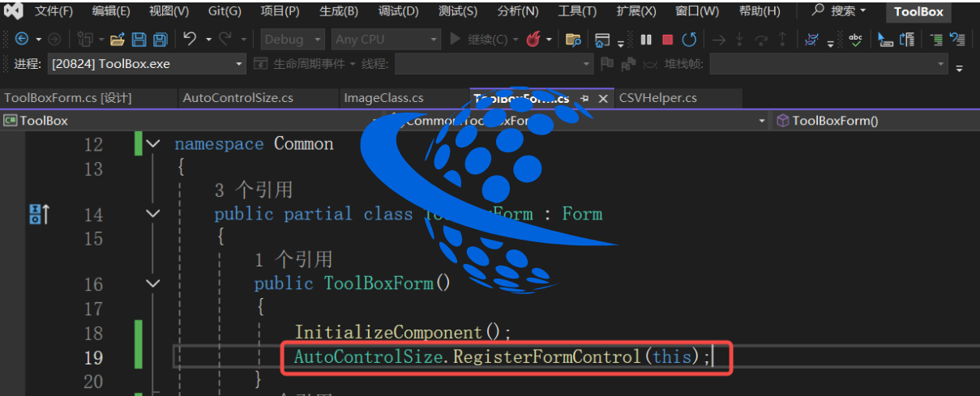The image size is (980, 396).
Task: Open the 生成(B) menu
Action: [x=339, y=11]
